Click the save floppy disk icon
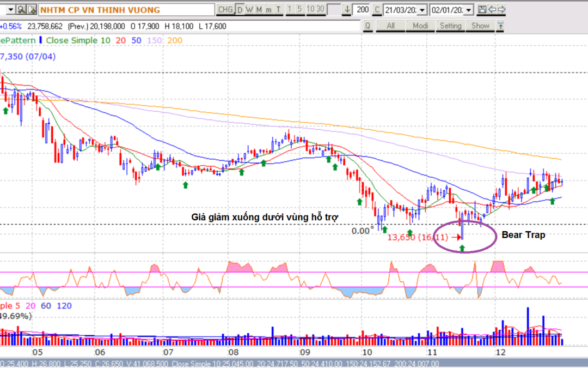 (x=482, y=9)
